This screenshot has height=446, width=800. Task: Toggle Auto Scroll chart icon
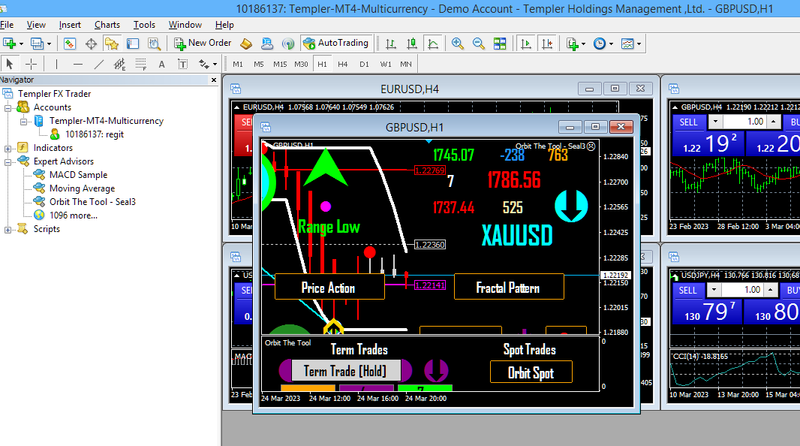pyautogui.click(x=526, y=44)
